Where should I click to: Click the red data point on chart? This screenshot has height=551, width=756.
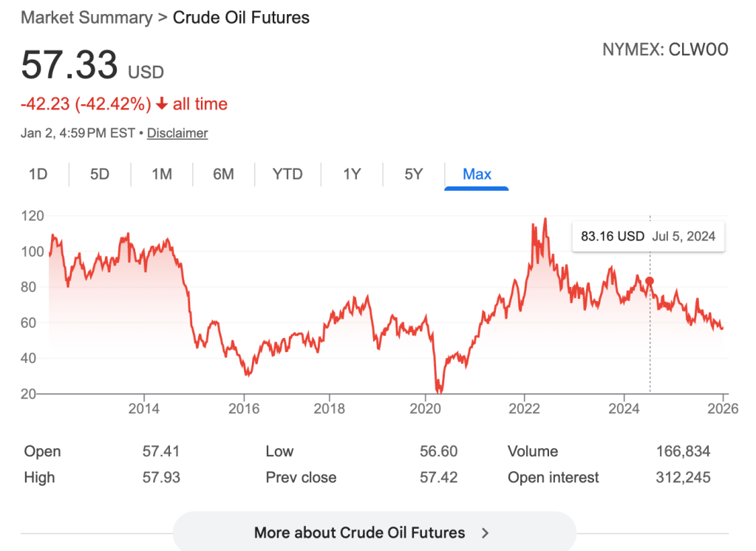click(x=650, y=281)
